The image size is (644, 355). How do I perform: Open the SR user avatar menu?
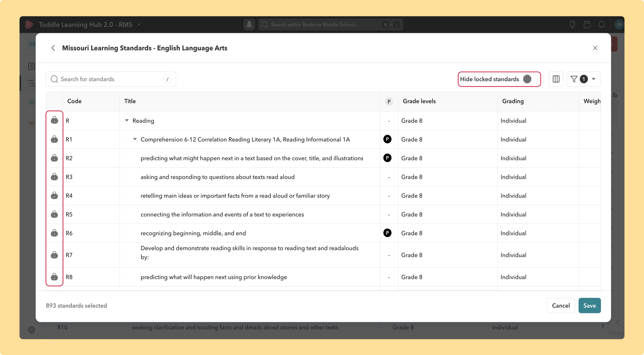click(619, 24)
